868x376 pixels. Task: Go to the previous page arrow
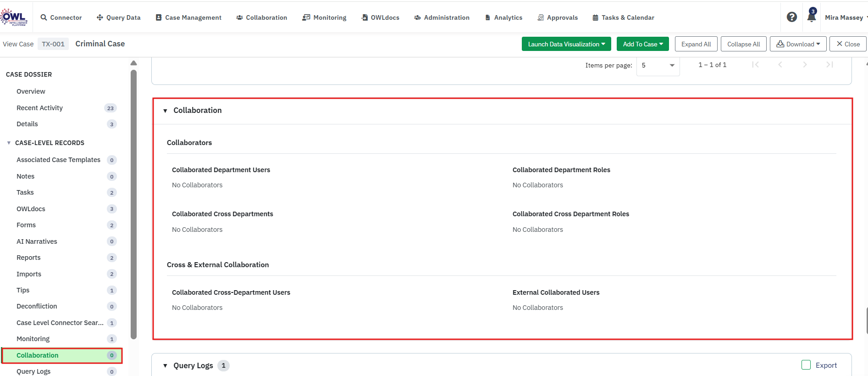point(780,65)
